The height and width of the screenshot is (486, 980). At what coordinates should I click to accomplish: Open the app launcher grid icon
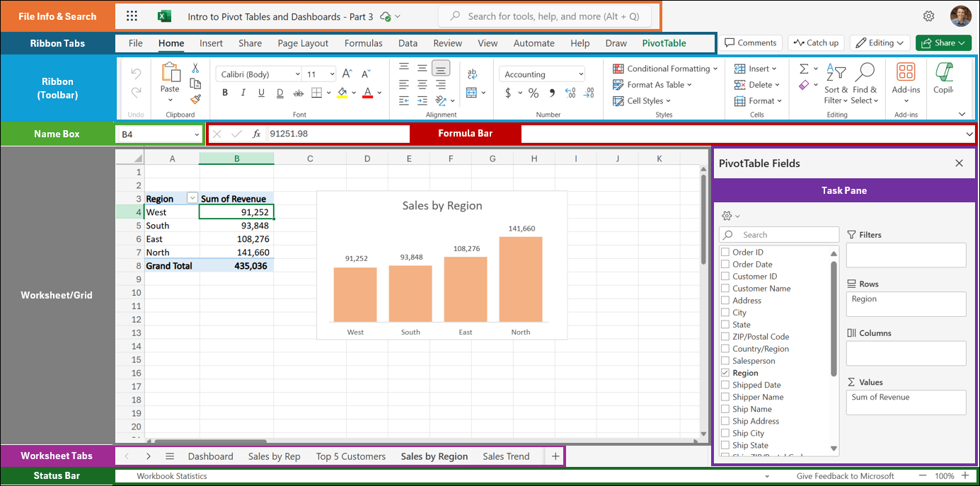[x=132, y=16]
